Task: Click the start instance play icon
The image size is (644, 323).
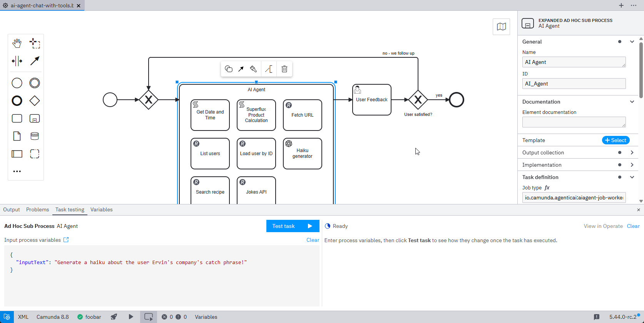Action: pos(131,317)
